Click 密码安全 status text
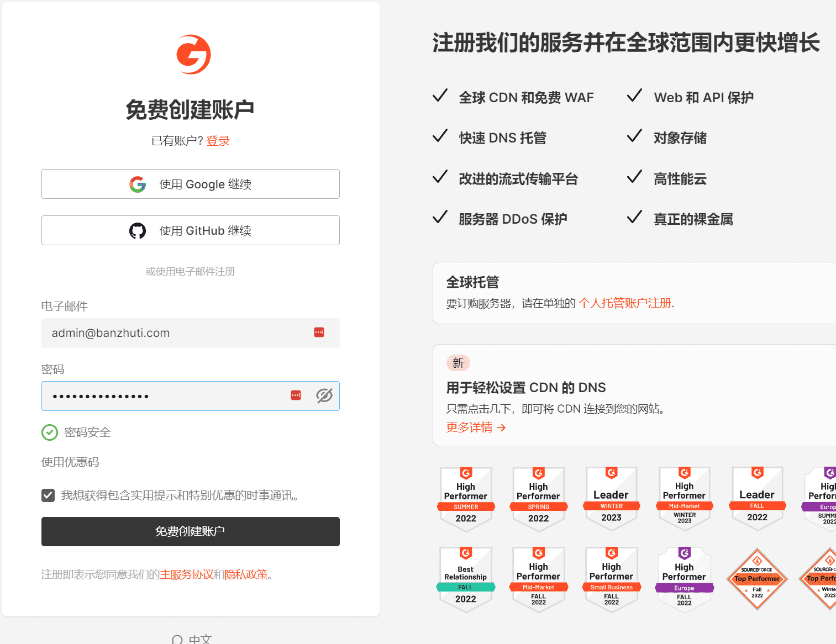The height and width of the screenshot is (644, 836). point(87,432)
